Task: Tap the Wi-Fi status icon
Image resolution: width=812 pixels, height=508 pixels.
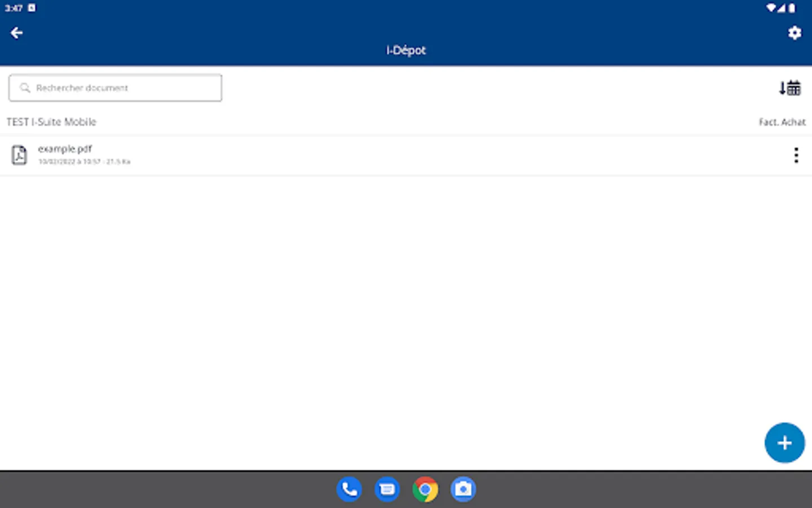Action: [x=771, y=8]
